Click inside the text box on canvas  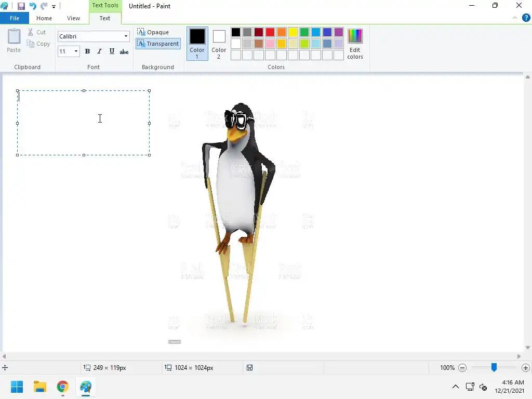(x=84, y=123)
